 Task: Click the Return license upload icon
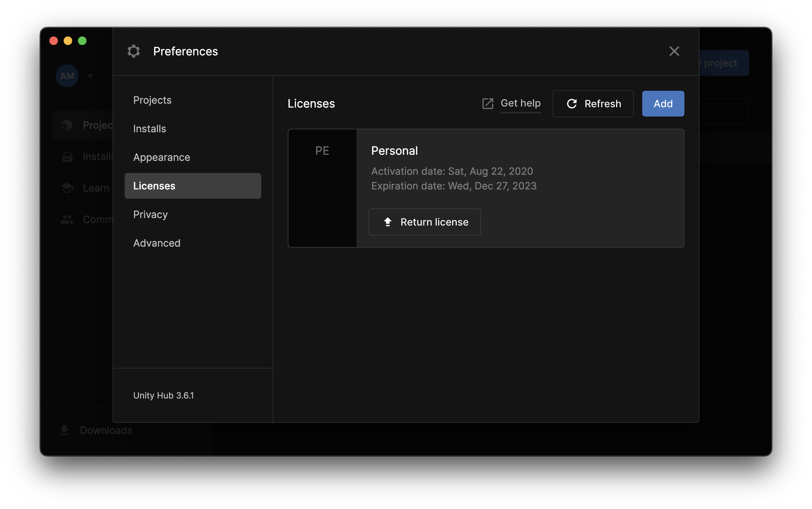[x=386, y=222]
